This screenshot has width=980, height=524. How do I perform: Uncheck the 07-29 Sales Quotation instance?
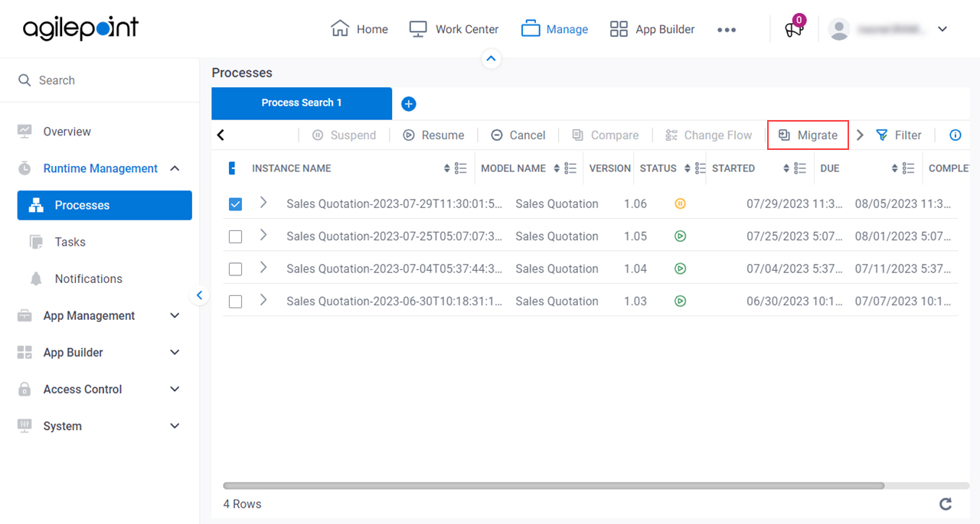click(235, 204)
